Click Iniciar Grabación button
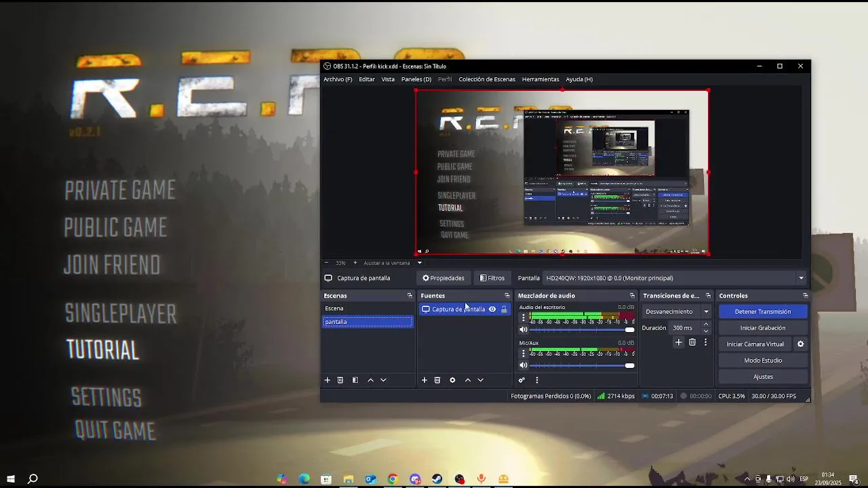This screenshot has height=488, width=868. click(763, 328)
